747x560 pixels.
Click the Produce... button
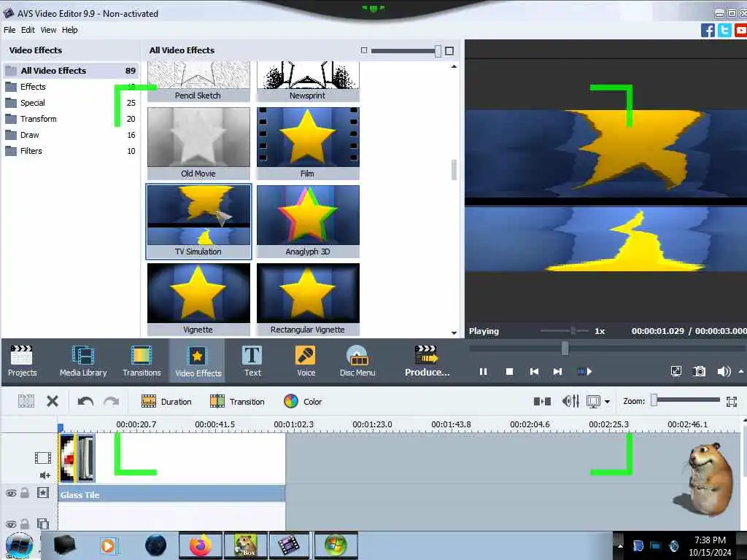(x=427, y=361)
